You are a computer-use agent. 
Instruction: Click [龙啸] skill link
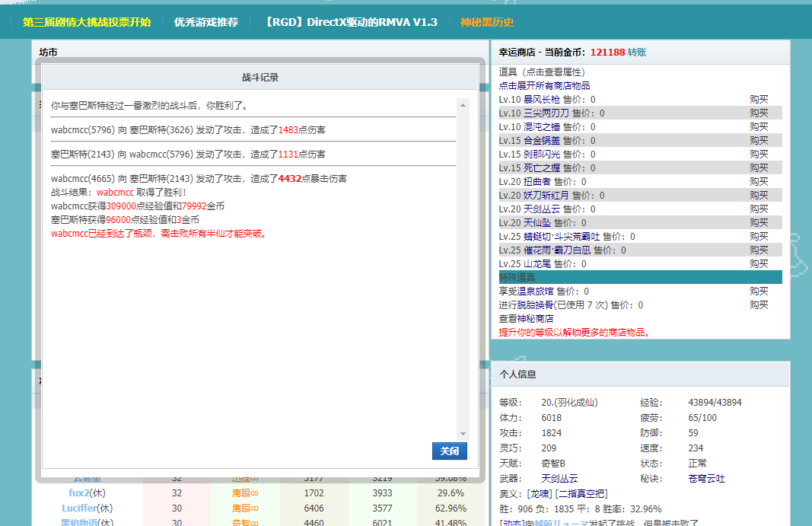pyautogui.click(x=539, y=494)
